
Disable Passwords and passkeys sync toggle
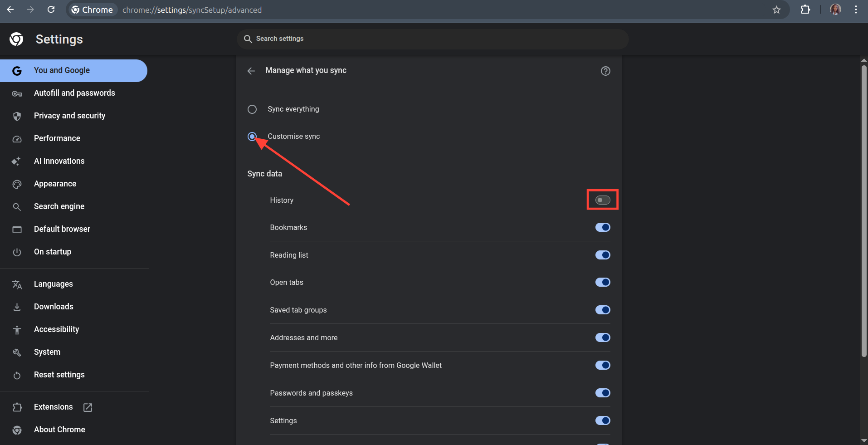point(603,393)
